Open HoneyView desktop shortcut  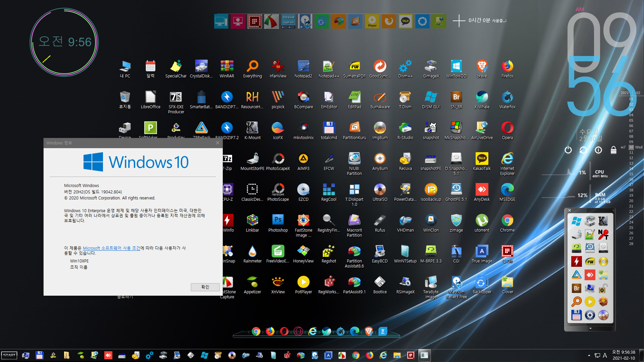[x=303, y=254]
